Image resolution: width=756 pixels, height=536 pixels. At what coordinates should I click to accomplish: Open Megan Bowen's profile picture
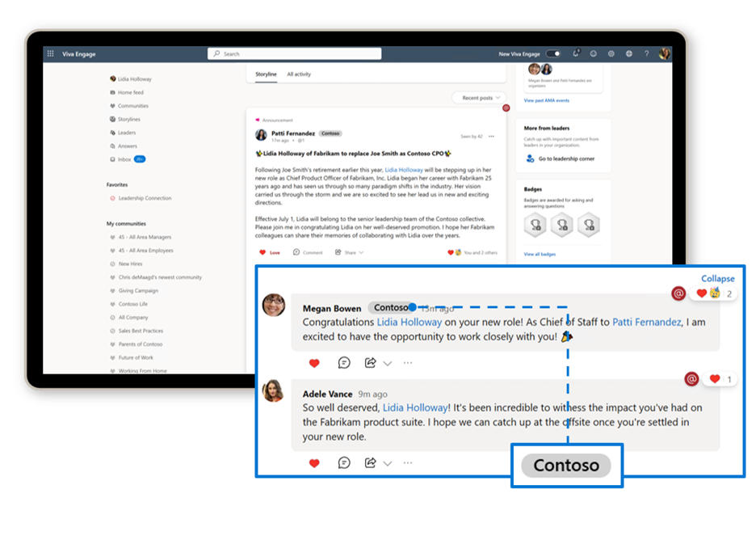274,305
